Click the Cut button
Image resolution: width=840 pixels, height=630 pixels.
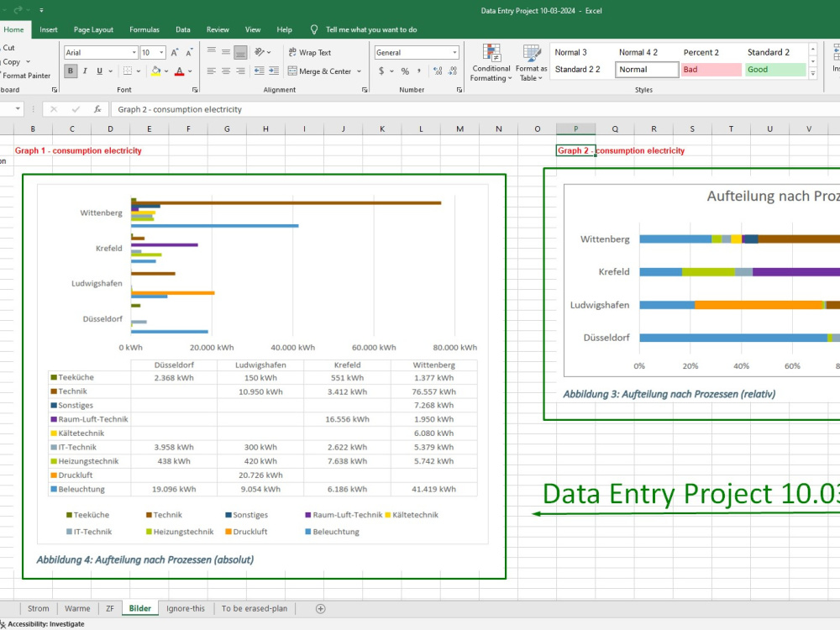pos(8,48)
